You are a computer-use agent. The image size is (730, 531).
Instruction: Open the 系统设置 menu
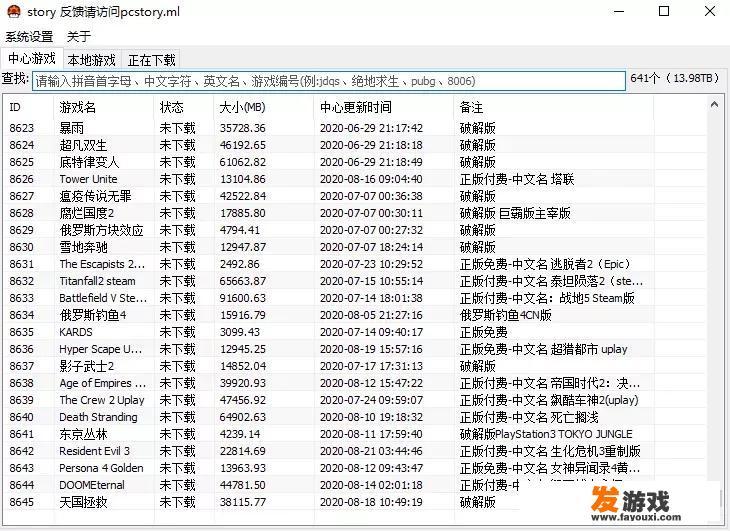click(29, 36)
